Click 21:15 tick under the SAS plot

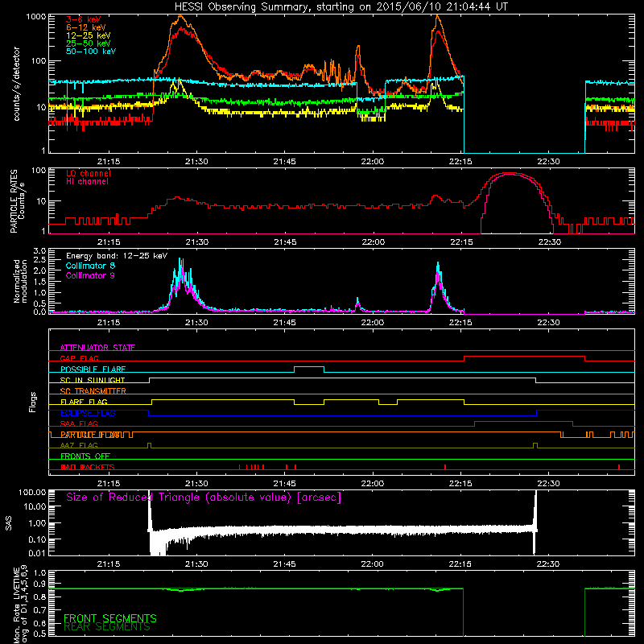coord(109,564)
